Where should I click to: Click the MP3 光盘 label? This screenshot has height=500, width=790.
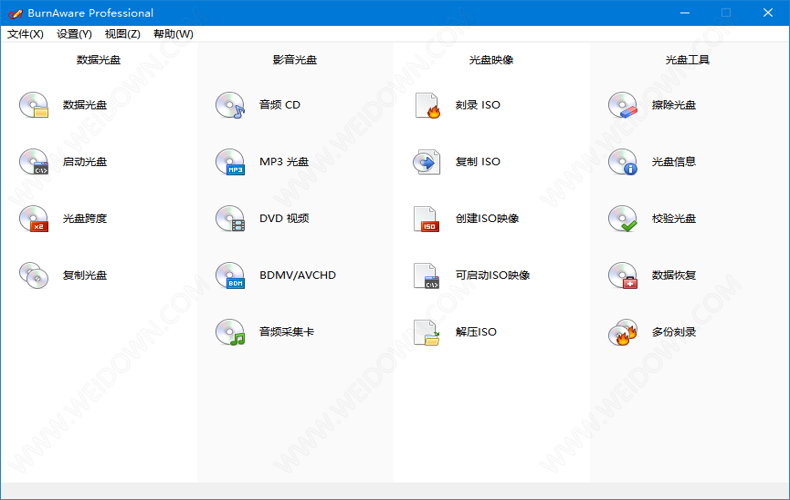click(284, 162)
